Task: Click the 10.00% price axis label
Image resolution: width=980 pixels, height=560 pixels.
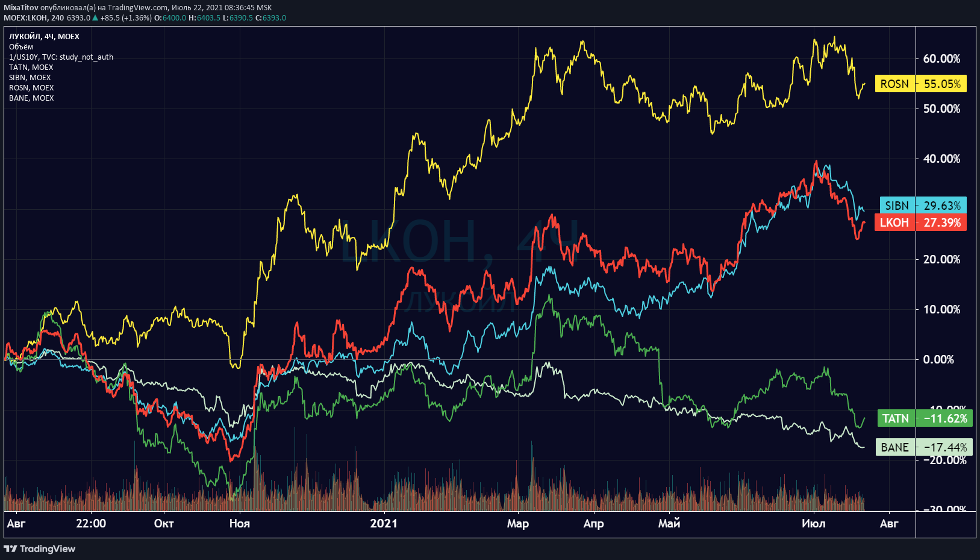Action: (x=941, y=309)
